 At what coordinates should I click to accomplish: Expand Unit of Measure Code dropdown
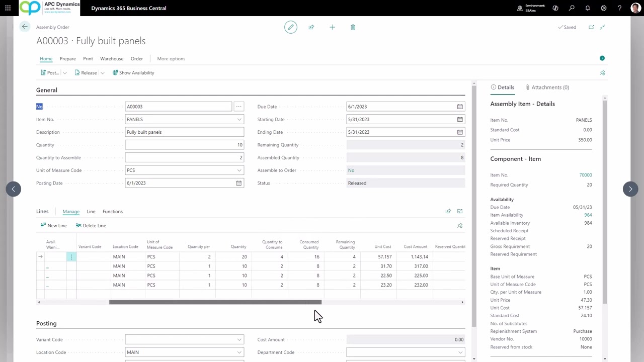(x=239, y=170)
